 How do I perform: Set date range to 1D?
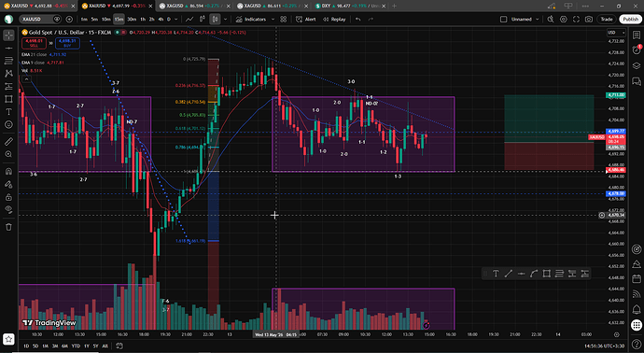click(x=26, y=346)
